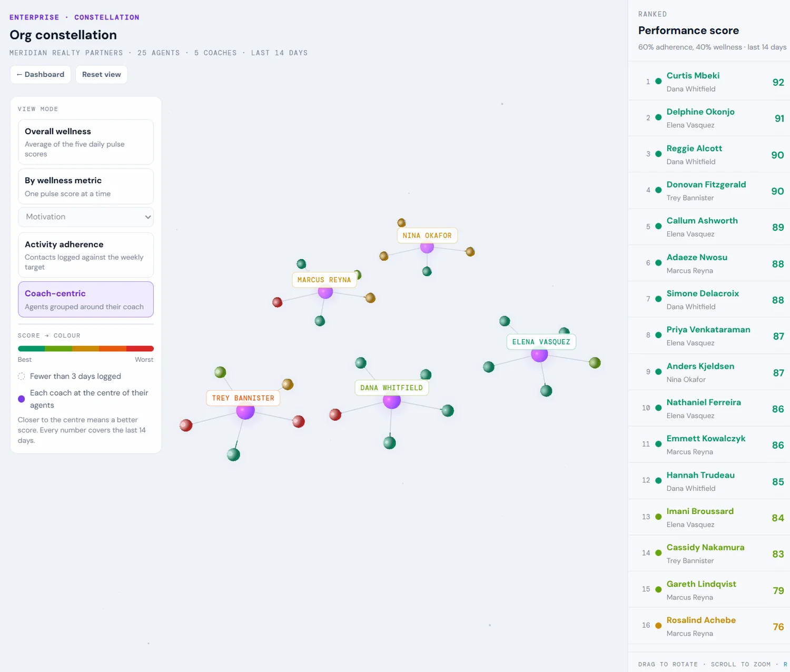Click the orange status dot beside Rosalind Achebe
Image resolution: width=790 pixels, height=672 pixels.
[x=658, y=626]
